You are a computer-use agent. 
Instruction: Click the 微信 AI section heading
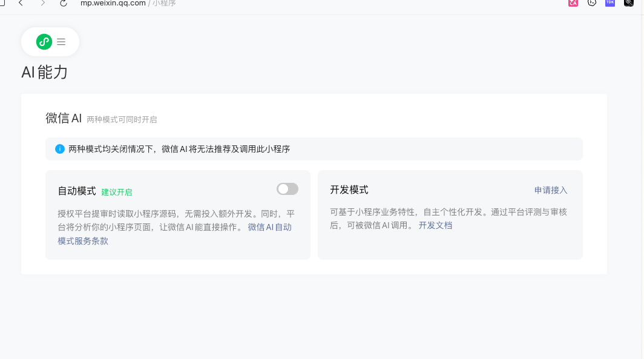tap(64, 118)
